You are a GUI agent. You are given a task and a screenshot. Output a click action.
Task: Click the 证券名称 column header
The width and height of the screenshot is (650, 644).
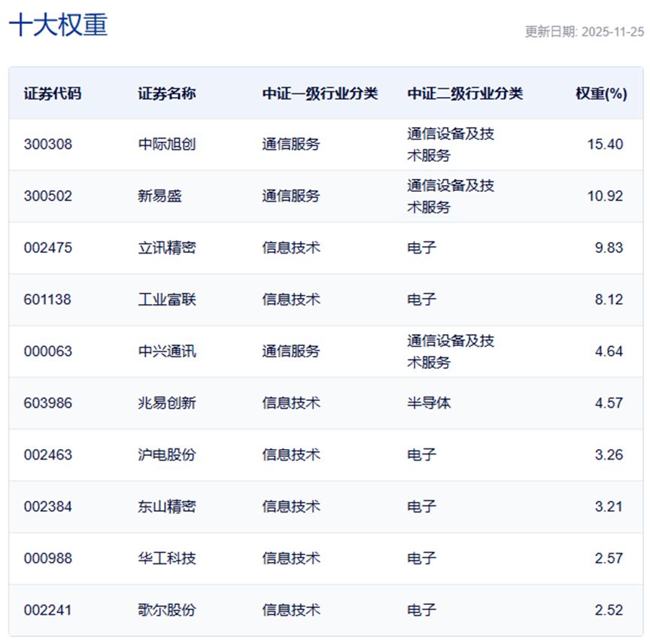tap(167, 93)
